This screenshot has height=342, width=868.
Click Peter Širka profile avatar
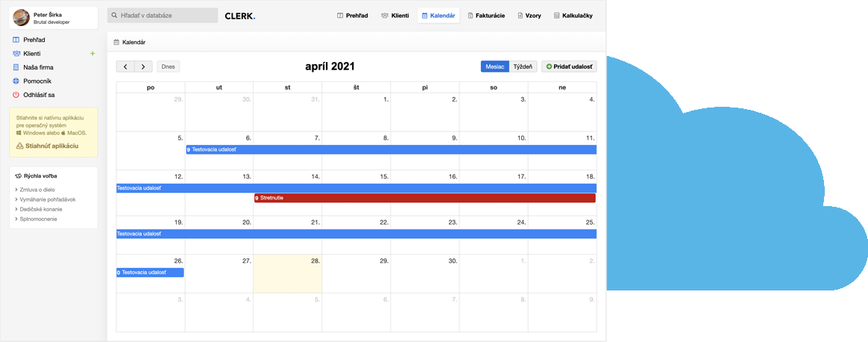pos(21,18)
